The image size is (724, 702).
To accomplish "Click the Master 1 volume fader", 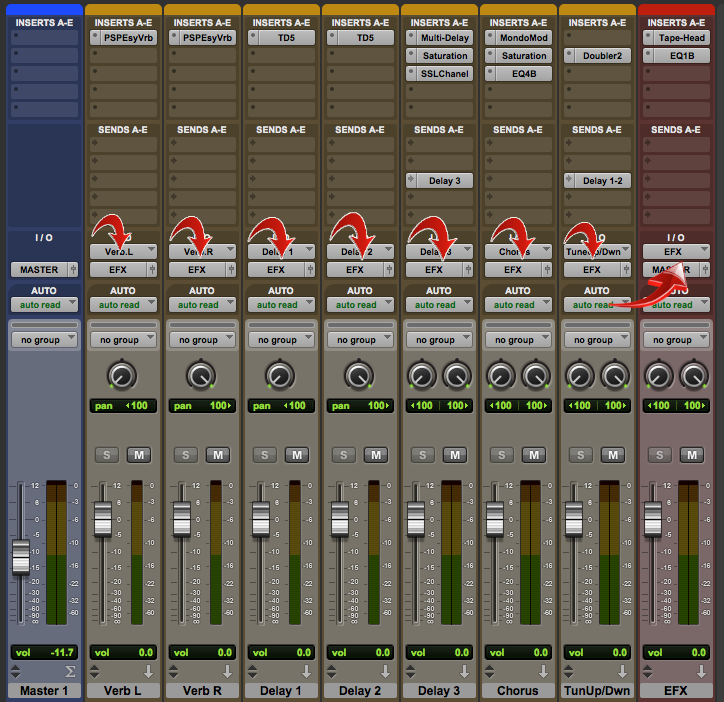I will pos(21,558).
